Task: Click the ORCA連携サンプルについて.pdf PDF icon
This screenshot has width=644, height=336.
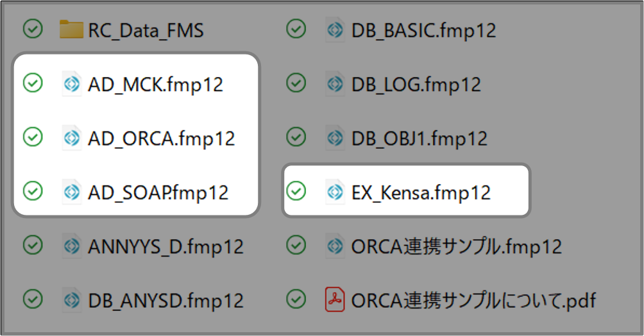Action: point(334,299)
